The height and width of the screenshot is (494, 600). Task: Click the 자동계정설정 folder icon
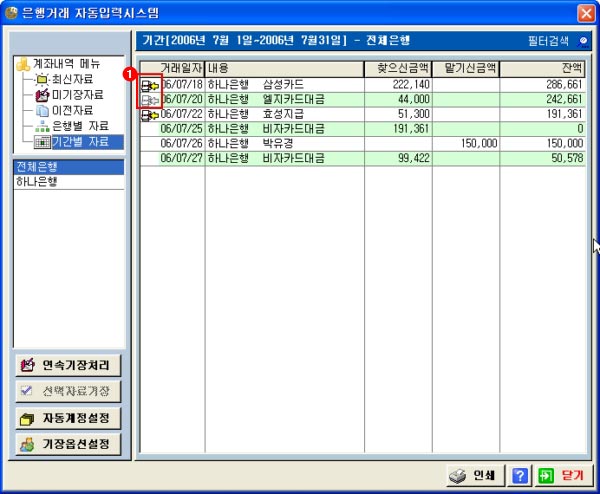tap(27, 419)
